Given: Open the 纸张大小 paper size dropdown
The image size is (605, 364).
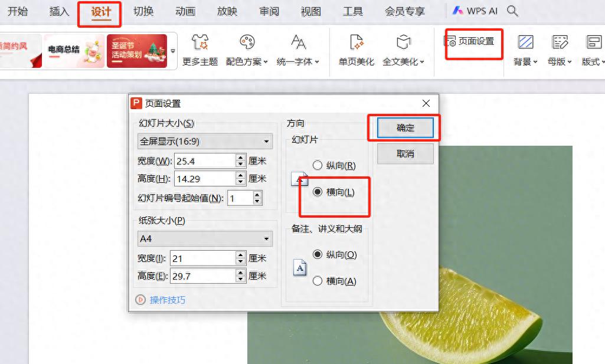Looking at the screenshot, I should [205, 238].
